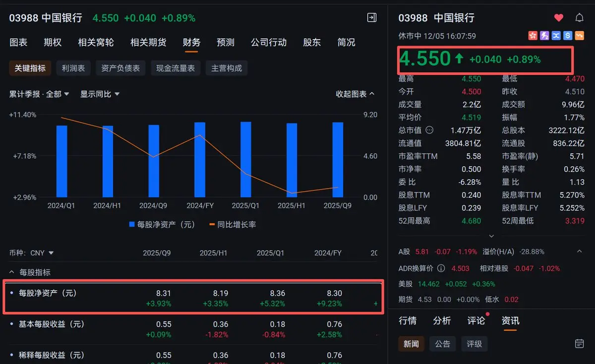Open the 累计季报·全部 dropdown

[39, 94]
